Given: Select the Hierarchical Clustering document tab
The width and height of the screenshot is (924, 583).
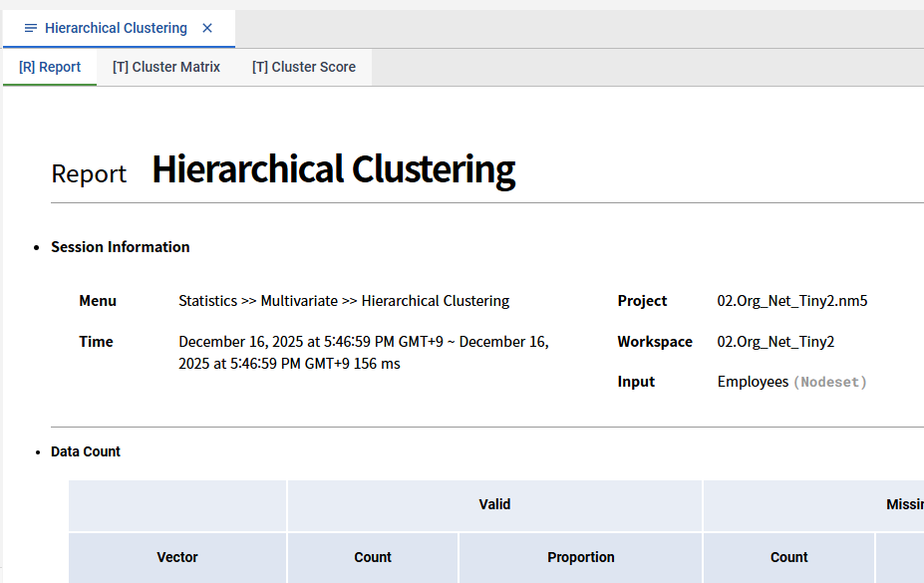Looking at the screenshot, I should pos(119,28).
